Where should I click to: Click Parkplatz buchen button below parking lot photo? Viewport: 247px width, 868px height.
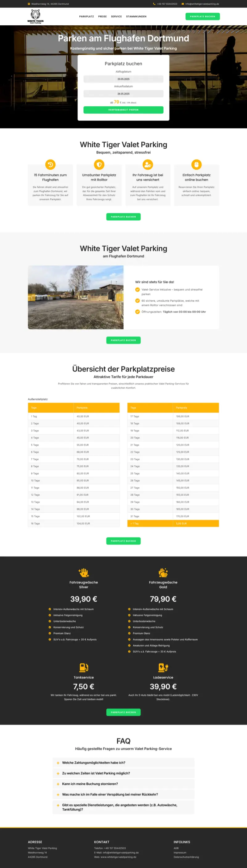pyautogui.click(x=124, y=340)
